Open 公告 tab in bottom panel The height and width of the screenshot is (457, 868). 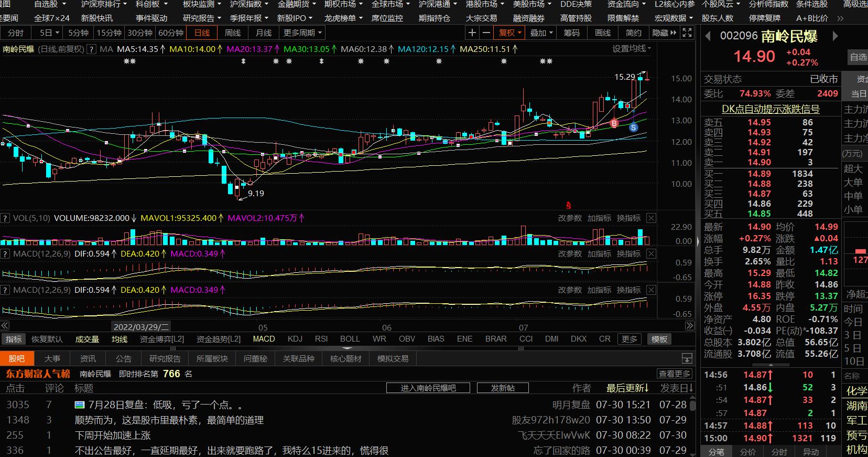(124, 359)
